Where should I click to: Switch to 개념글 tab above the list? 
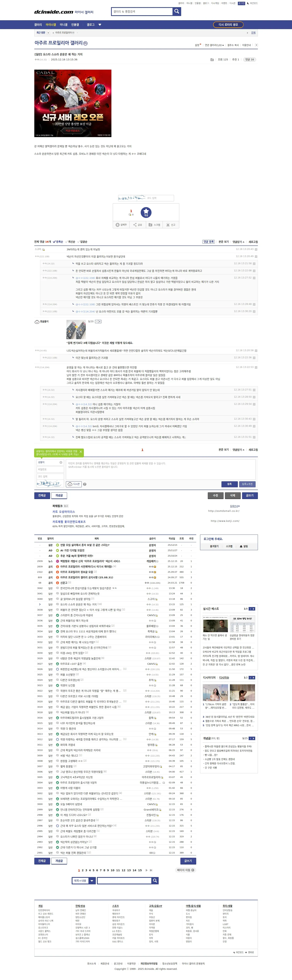pos(59,495)
